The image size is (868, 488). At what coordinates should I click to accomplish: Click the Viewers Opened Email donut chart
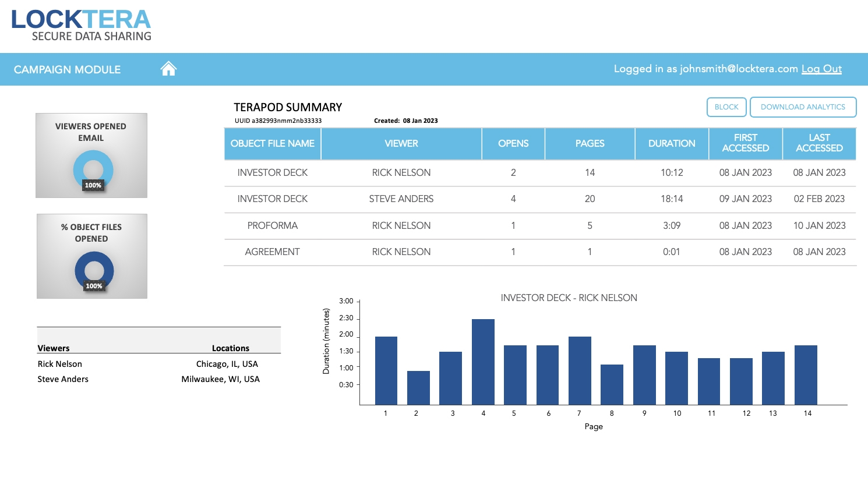[x=92, y=171]
